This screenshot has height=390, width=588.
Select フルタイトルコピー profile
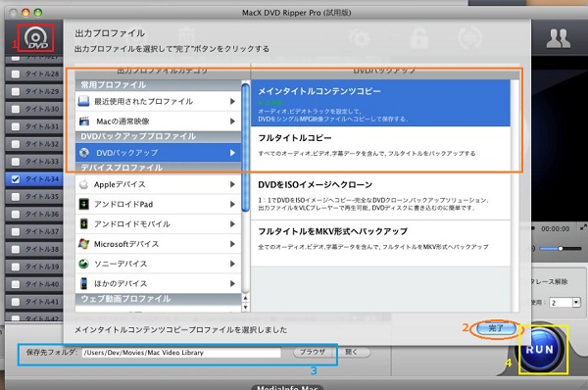point(380,150)
